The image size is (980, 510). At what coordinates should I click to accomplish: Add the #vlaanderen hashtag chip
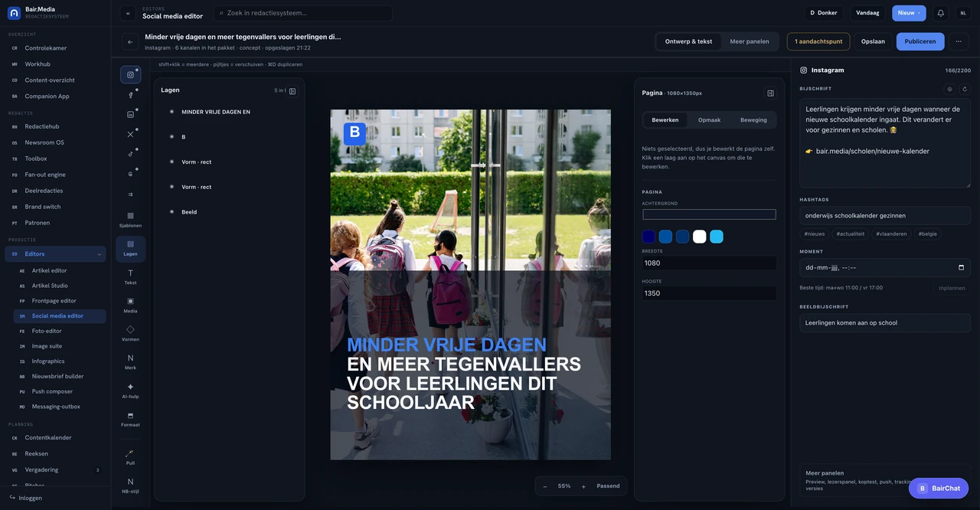pos(891,234)
